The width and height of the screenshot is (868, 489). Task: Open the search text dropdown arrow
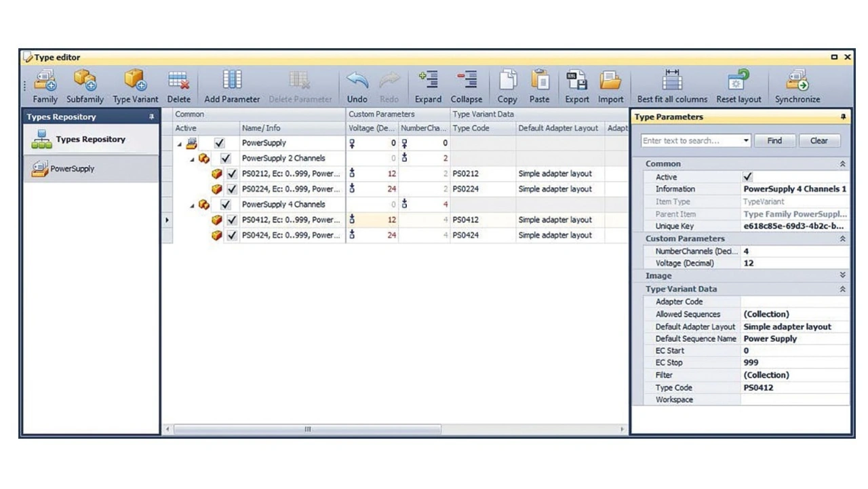(x=746, y=141)
